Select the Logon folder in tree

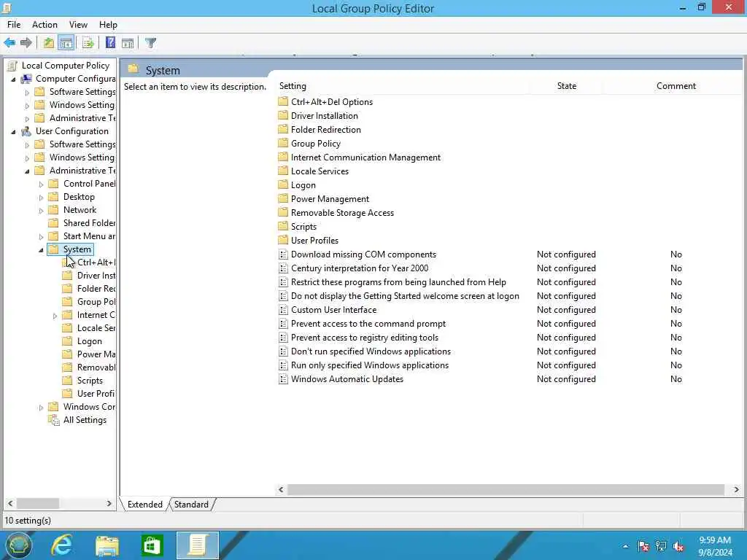pyautogui.click(x=90, y=341)
